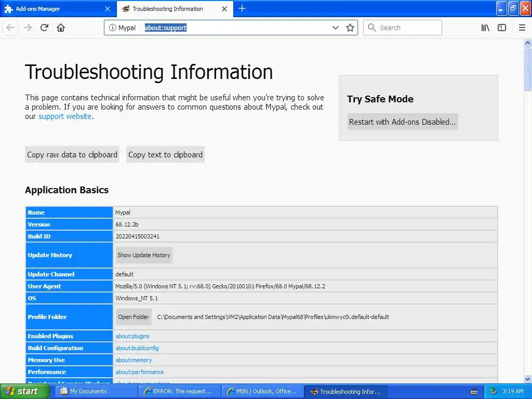
Task: Click the Update Channel value default
Action: click(125, 274)
